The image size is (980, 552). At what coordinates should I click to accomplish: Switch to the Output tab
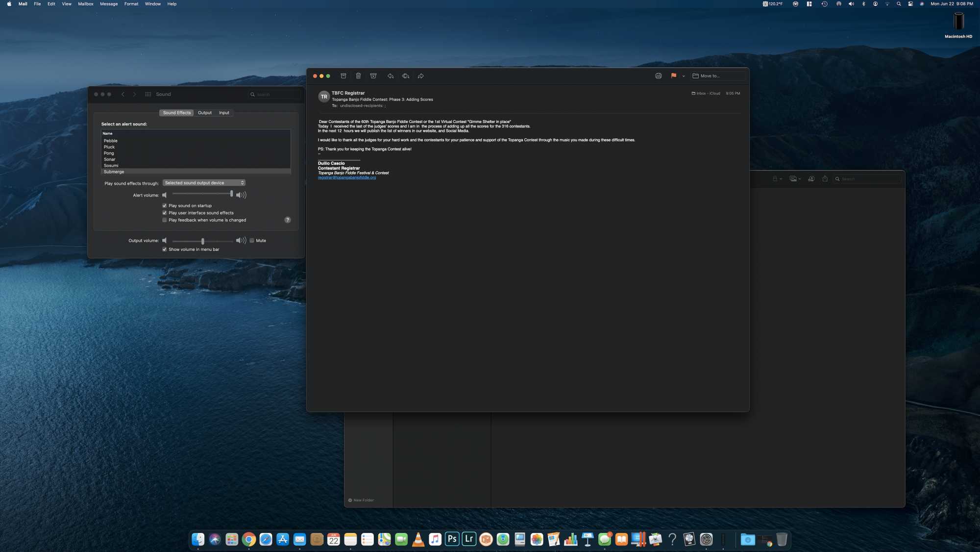205,113
